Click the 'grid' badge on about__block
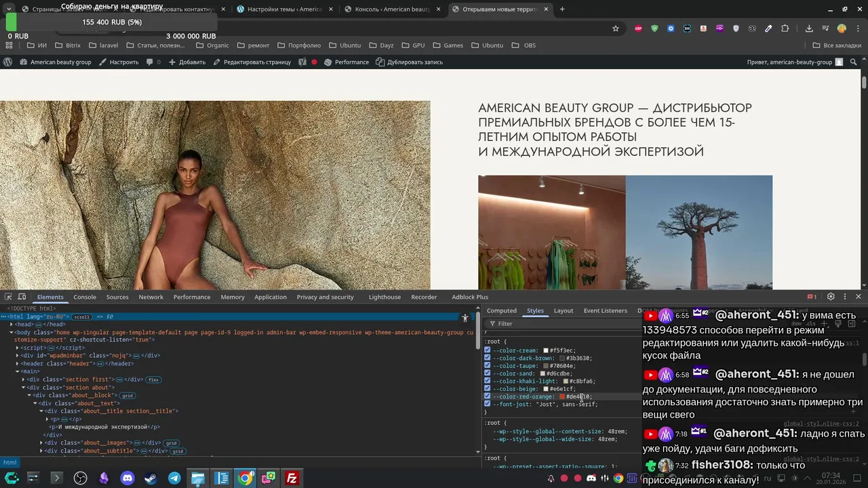Screen dimensions: 868x488 tap(127, 396)
